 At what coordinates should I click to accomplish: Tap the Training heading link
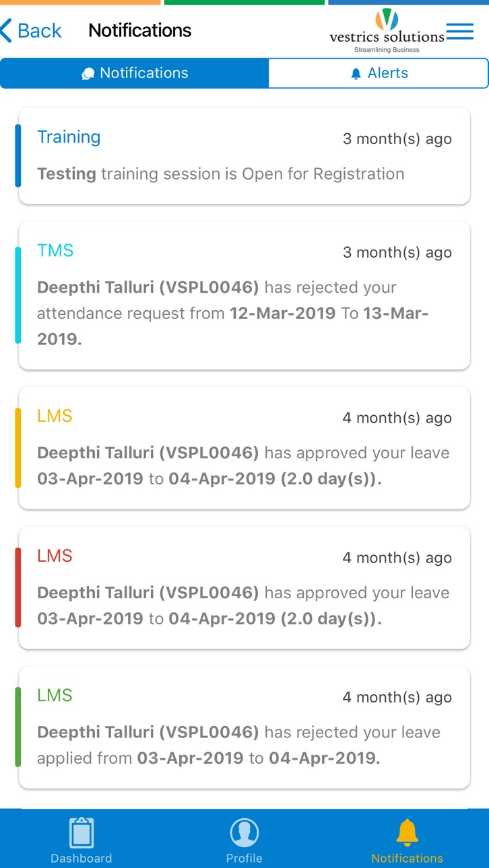(69, 137)
